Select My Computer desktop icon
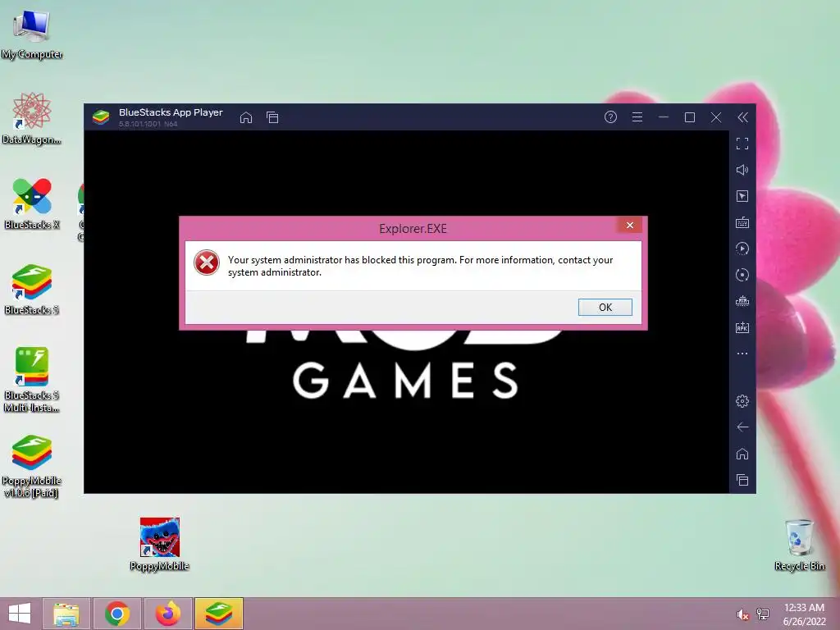Image resolution: width=840 pixels, height=630 pixels. point(32,35)
